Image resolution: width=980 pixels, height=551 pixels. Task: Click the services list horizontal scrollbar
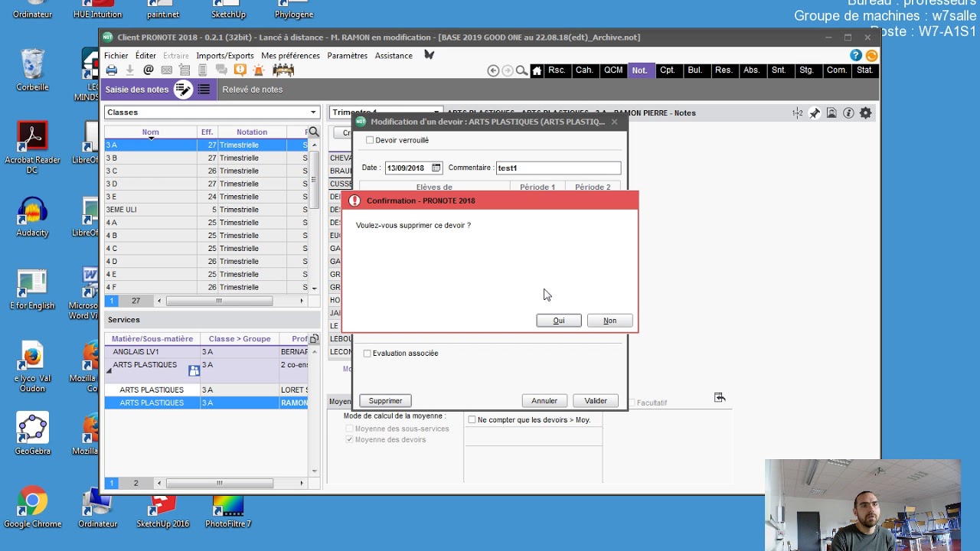coord(219,483)
